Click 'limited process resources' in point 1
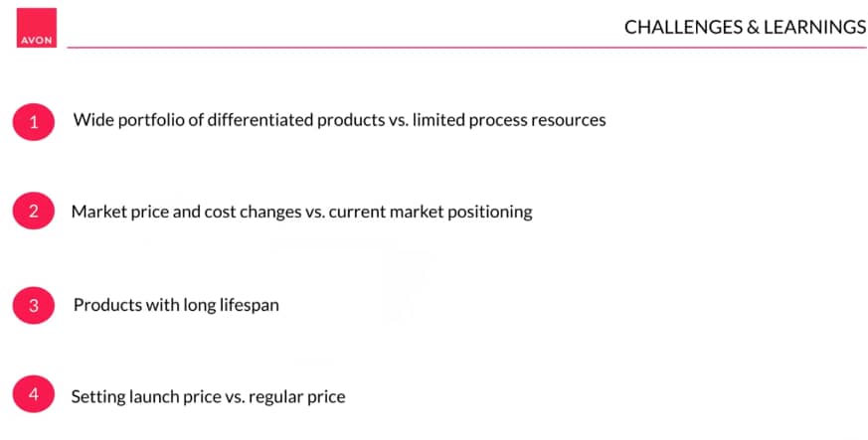This screenshot has height=440, width=868. [509, 120]
